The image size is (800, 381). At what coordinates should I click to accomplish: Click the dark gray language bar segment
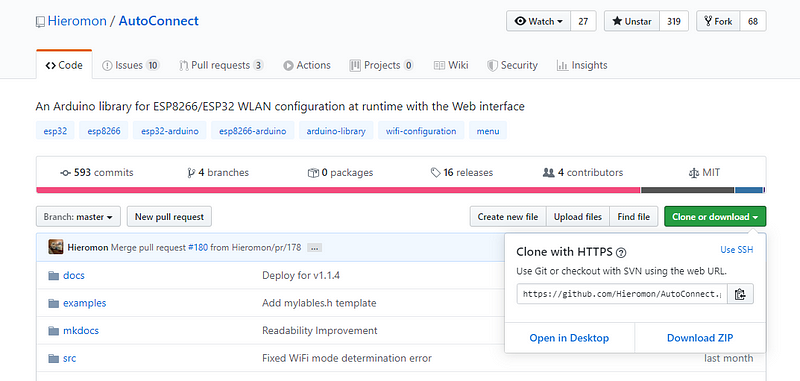[x=687, y=190]
